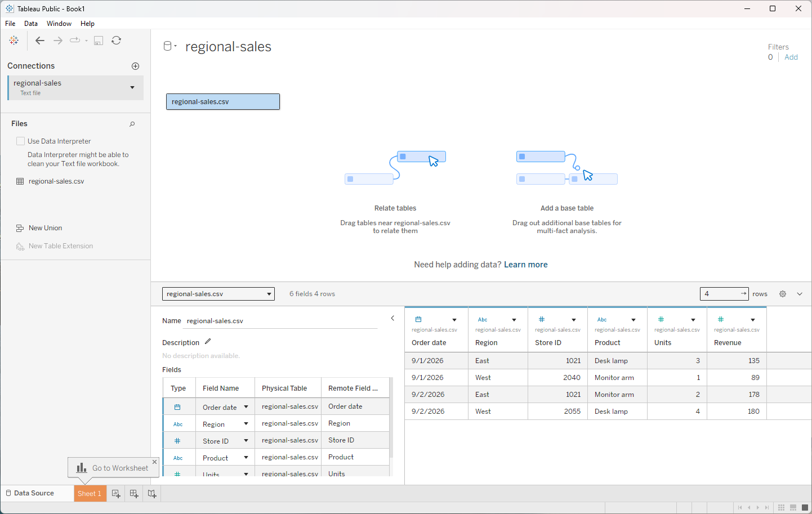Switch to the Sheet 1 tab
812x514 pixels.
90,494
